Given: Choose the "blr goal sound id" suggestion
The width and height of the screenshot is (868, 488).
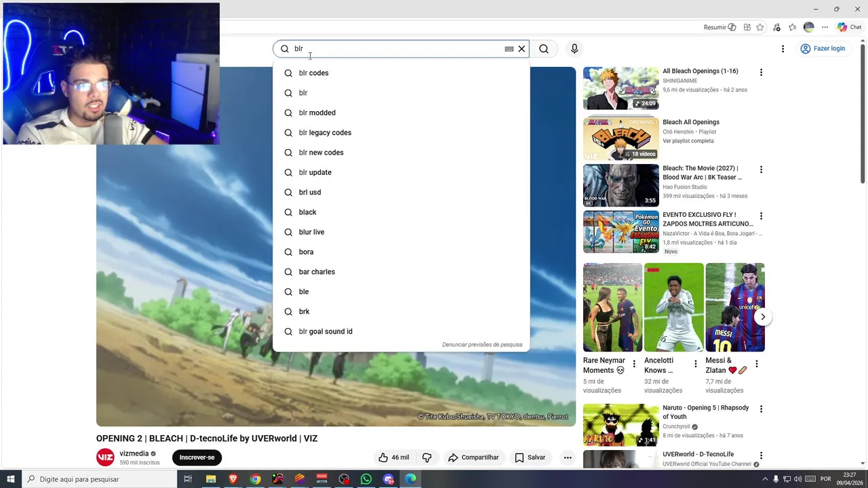Looking at the screenshot, I should coord(401,331).
